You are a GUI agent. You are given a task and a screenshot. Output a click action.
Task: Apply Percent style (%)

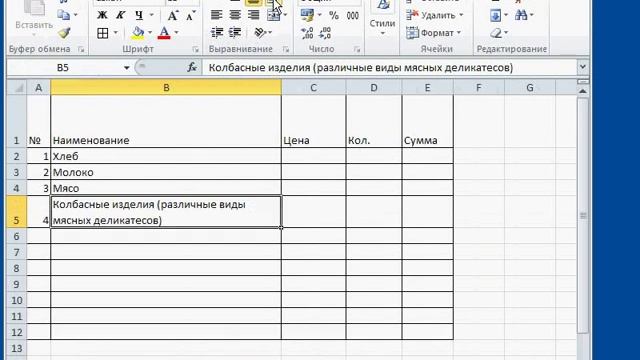point(334,16)
